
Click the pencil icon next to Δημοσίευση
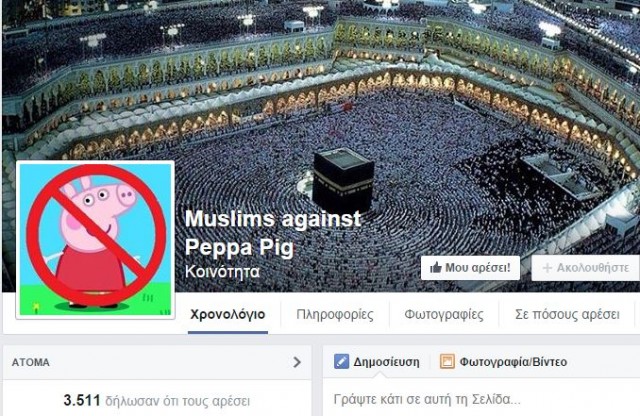341,361
